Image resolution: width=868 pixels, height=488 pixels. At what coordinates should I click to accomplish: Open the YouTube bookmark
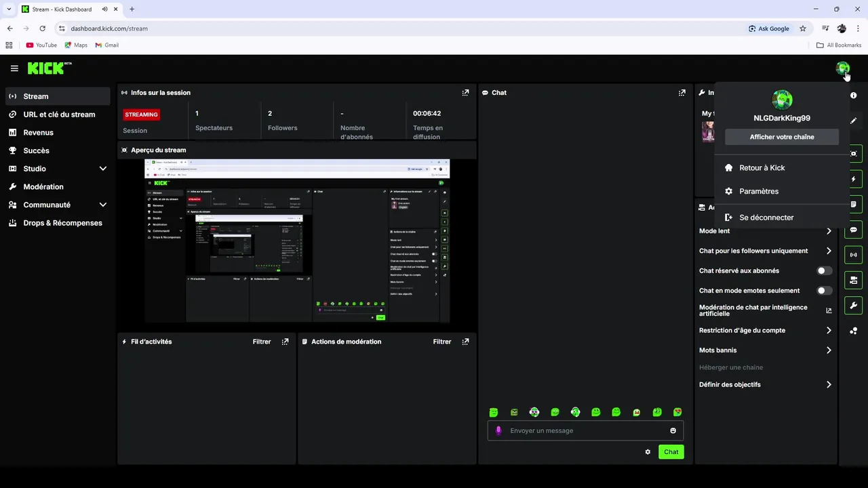[41, 45]
